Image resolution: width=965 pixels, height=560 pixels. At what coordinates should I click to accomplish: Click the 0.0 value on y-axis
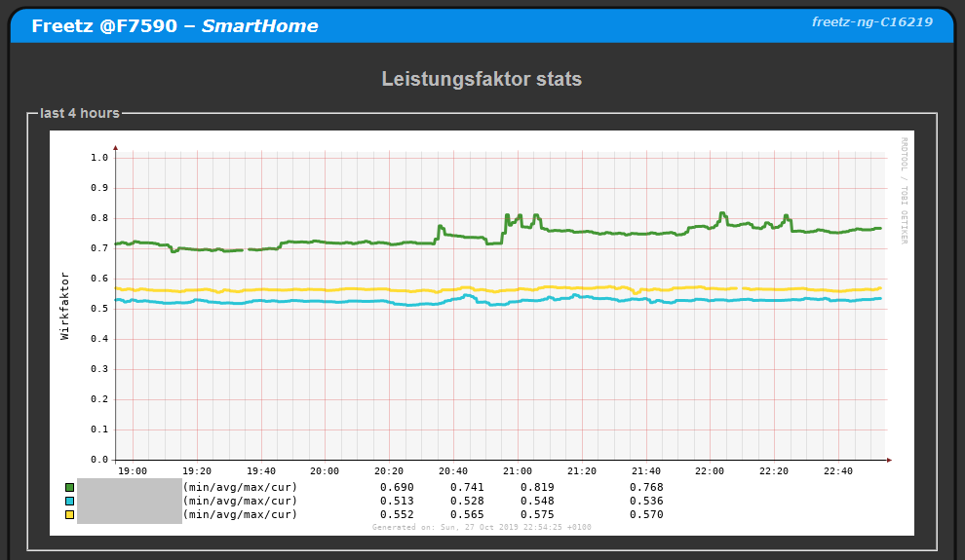[x=98, y=460]
